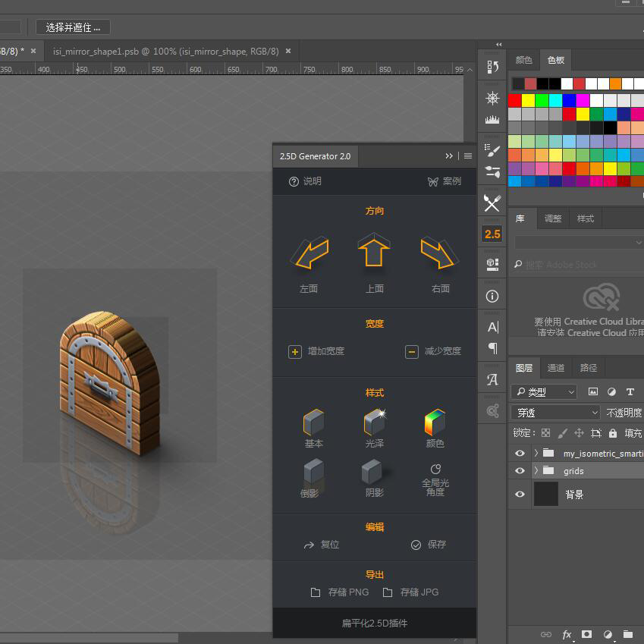Screen dimensions: 644x644
Task: Hide the my_isometric_smart layer group
Action: click(x=520, y=453)
